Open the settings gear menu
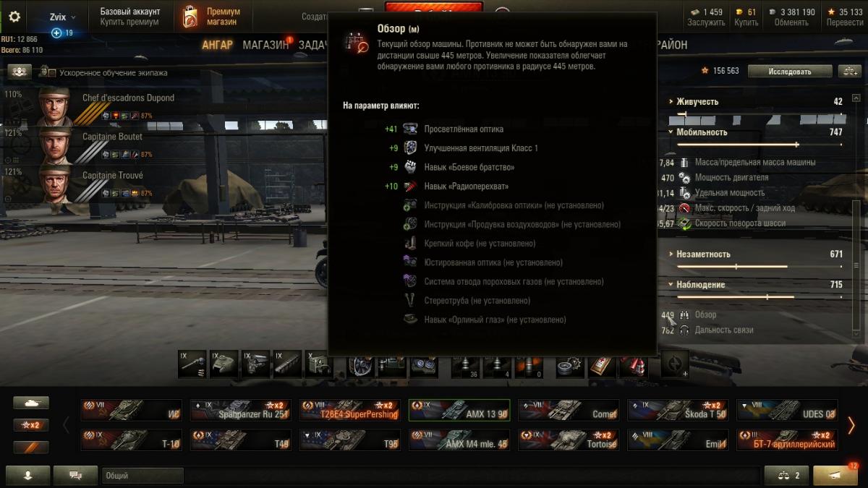Image resolution: width=868 pixels, height=488 pixels. (14, 17)
